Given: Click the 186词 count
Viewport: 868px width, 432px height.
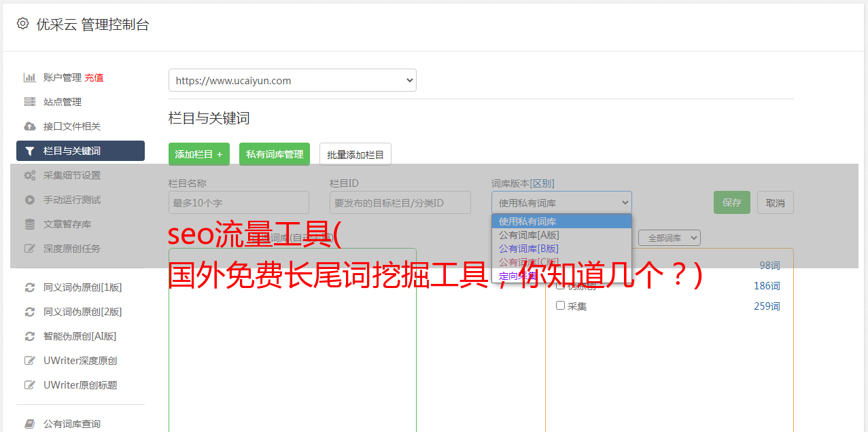Looking at the screenshot, I should (x=767, y=286).
